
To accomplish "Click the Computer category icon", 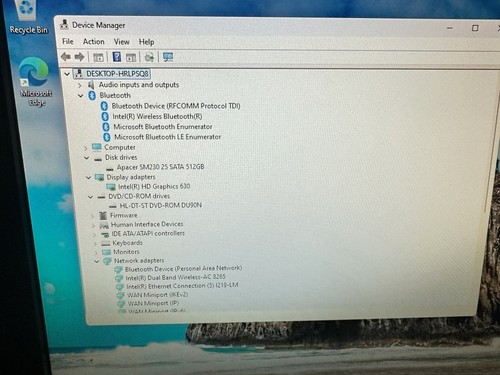I will pos(97,147).
